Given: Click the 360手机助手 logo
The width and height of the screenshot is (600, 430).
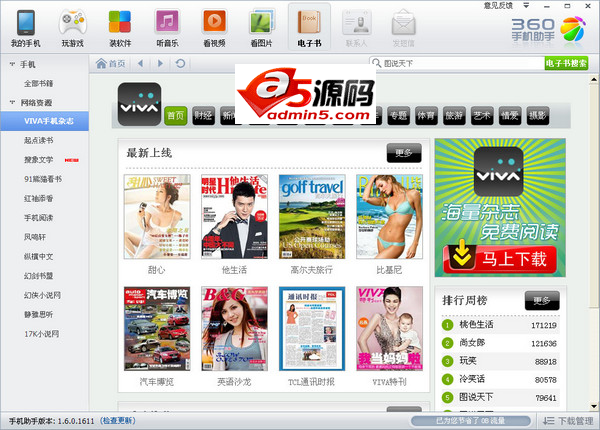Looking at the screenshot, I should (x=549, y=29).
